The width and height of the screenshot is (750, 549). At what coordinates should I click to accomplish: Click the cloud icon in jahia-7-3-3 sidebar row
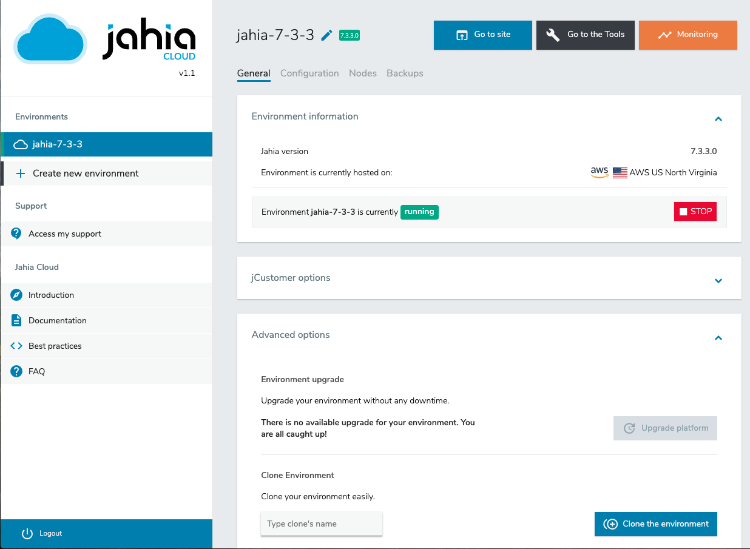(21, 144)
